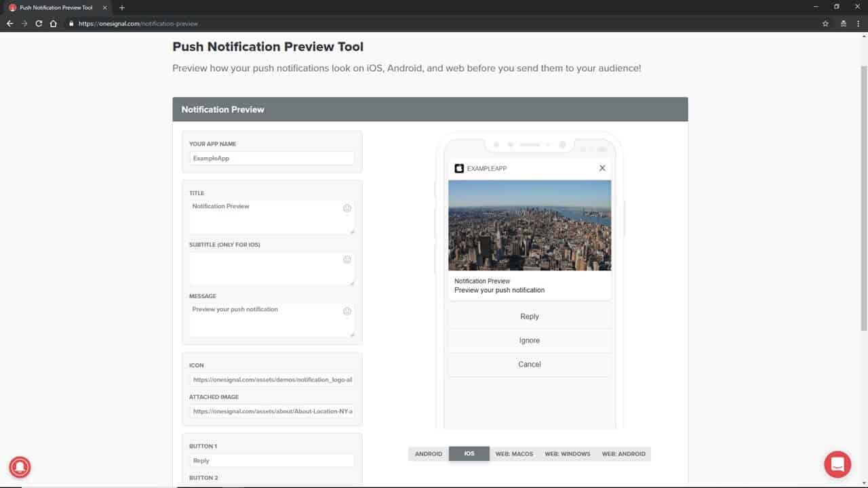Click the BUTTON 2 label
868x488 pixels.
tap(203, 478)
